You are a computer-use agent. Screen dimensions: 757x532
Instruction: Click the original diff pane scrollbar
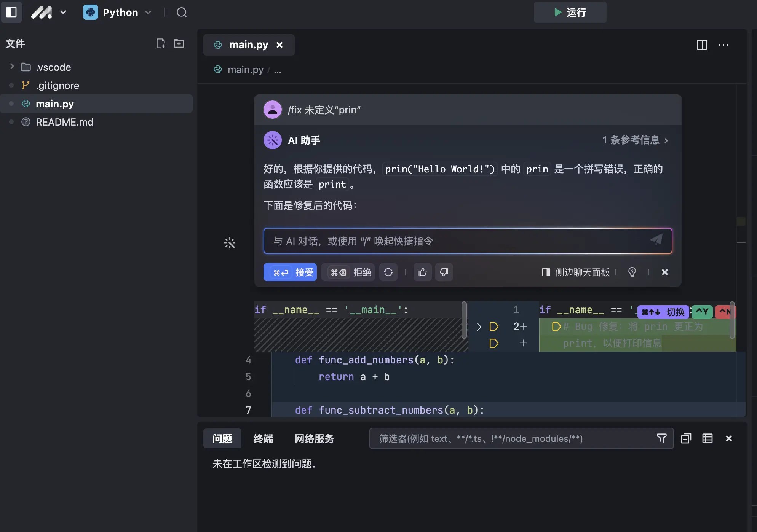pos(464,320)
